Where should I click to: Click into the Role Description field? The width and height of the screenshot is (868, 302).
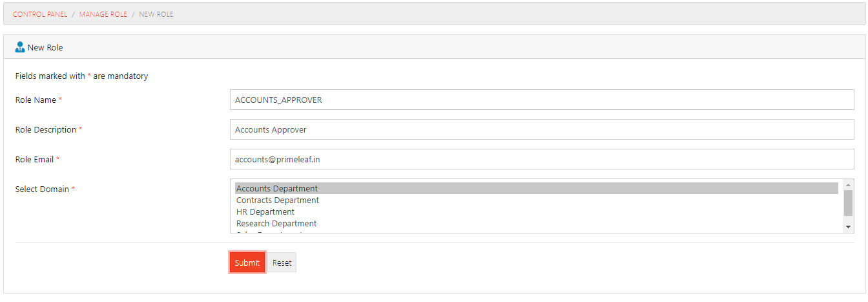(x=542, y=129)
